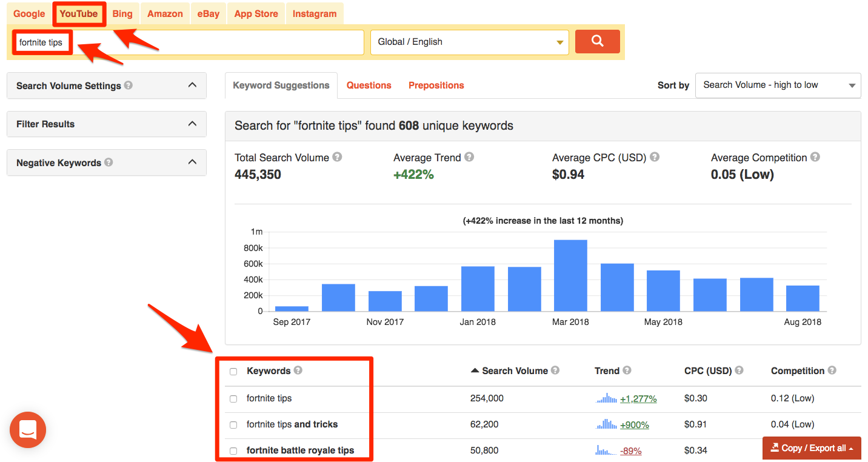Switch to the Amazon tab
This screenshot has height=462, width=868.
tap(165, 13)
